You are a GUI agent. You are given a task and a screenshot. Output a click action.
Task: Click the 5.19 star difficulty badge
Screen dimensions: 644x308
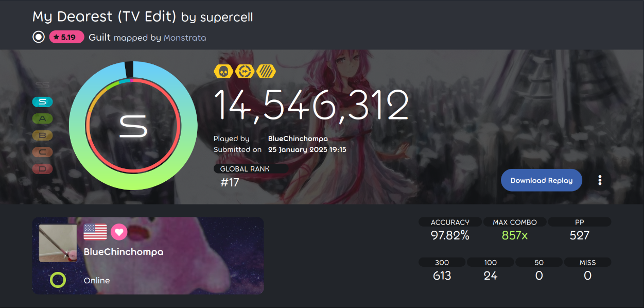(x=66, y=37)
